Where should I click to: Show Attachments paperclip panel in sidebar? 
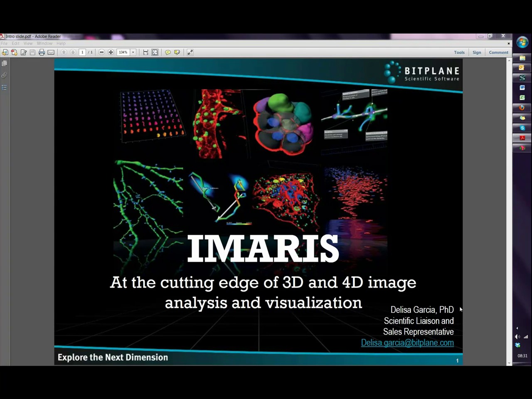[x=4, y=75]
